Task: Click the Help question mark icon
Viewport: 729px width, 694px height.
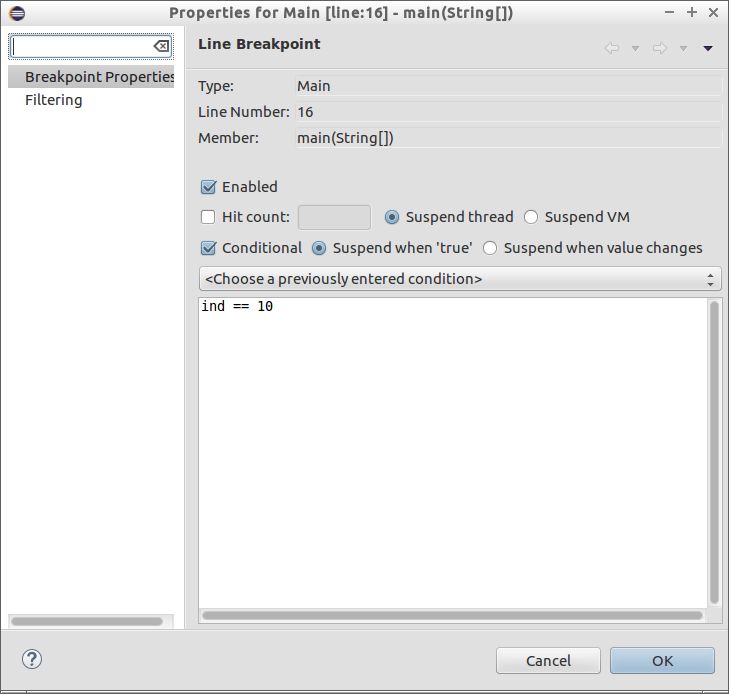Action: click(32, 660)
